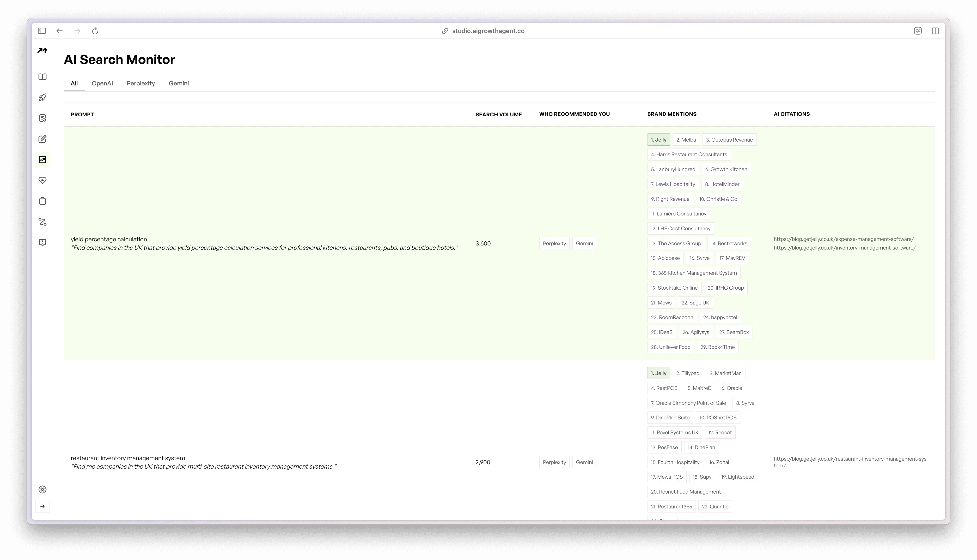
Task: Click the rocket launch sidebar icon
Action: [43, 97]
